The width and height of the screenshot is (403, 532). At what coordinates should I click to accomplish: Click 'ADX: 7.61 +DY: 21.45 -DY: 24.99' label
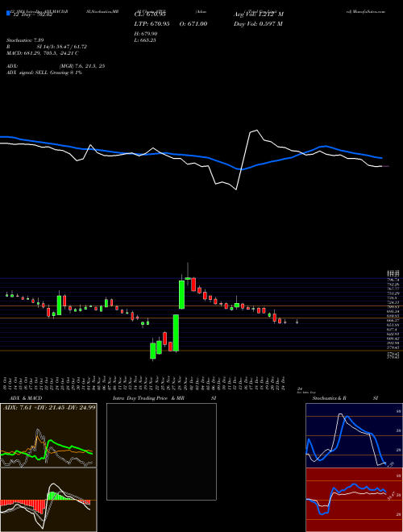(49, 407)
